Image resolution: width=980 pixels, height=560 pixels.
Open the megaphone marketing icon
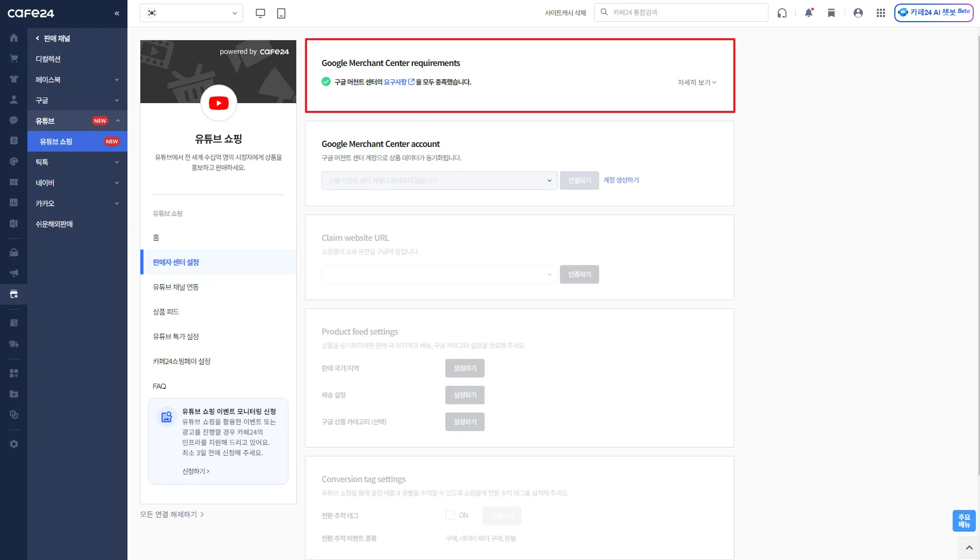click(x=14, y=273)
